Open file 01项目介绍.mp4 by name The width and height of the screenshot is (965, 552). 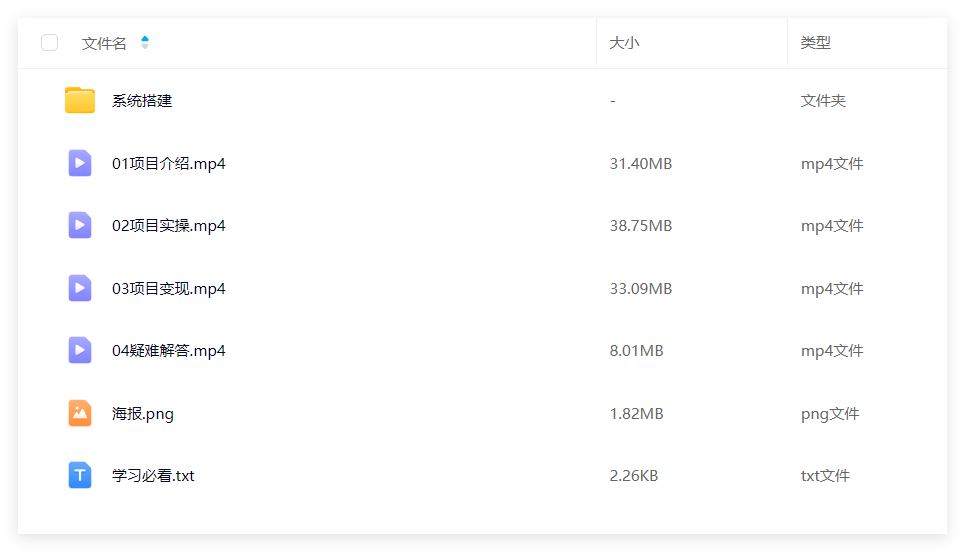tap(169, 164)
